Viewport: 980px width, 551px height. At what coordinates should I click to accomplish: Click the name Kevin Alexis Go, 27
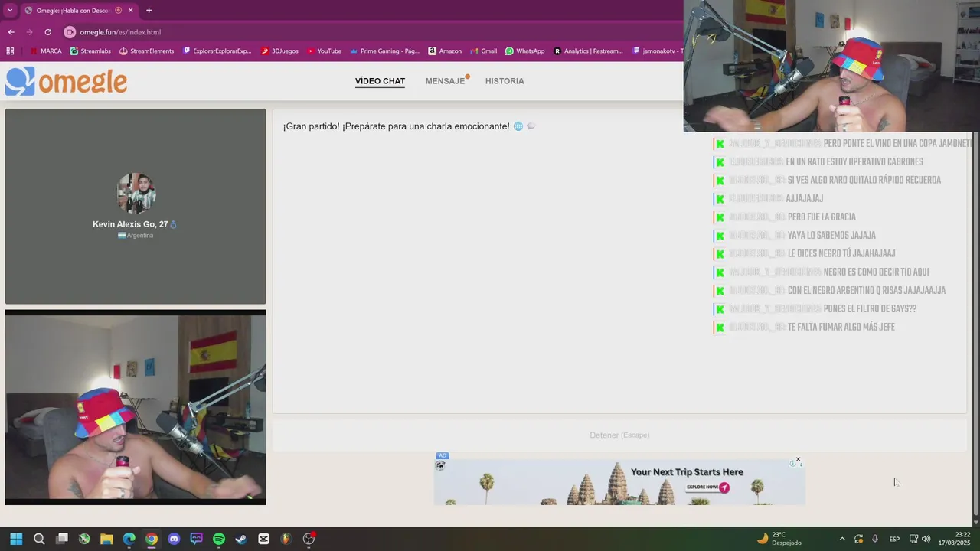point(130,224)
